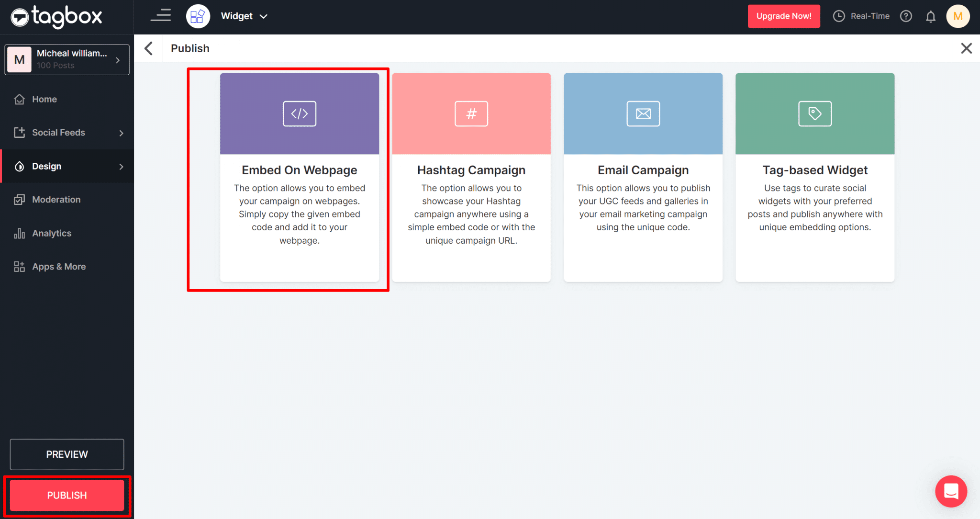
Task: Collapse the sidebar with hamburger icon
Action: click(160, 15)
